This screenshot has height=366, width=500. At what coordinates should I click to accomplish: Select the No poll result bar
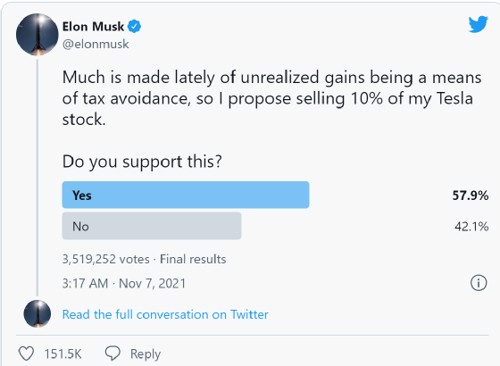tap(152, 226)
